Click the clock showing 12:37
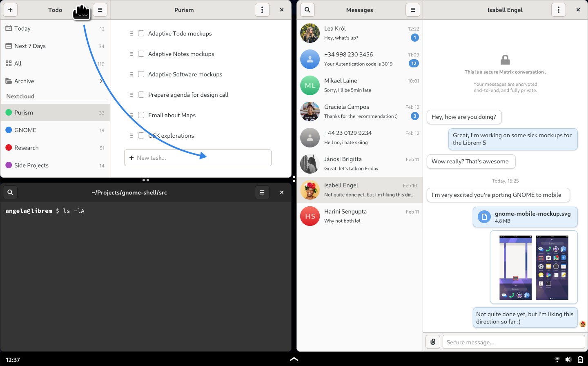This screenshot has height=366, width=588. pyautogui.click(x=13, y=360)
